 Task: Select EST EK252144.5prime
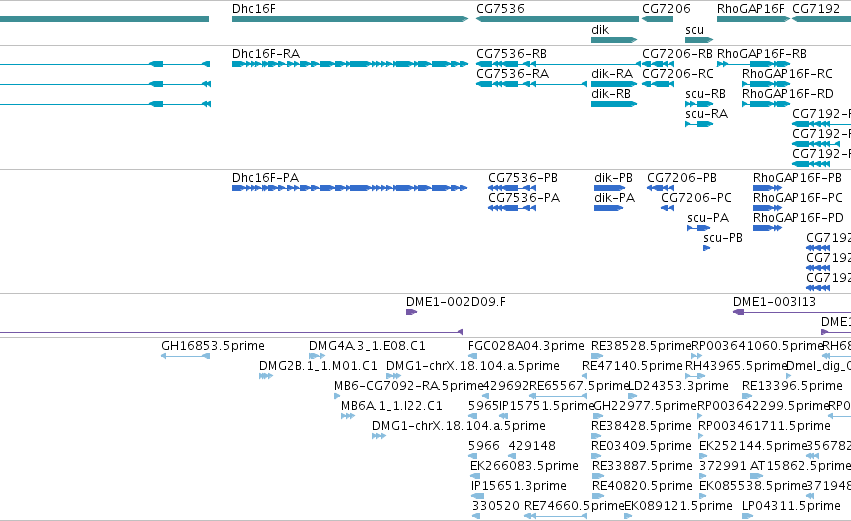(x=703, y=456)
